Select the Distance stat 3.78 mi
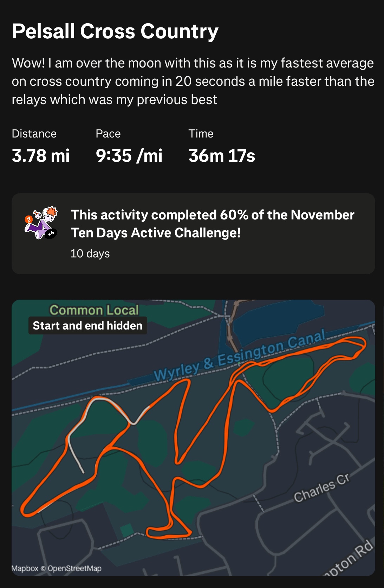The width and height of the screenshot is (384, 588). (41, 155)
